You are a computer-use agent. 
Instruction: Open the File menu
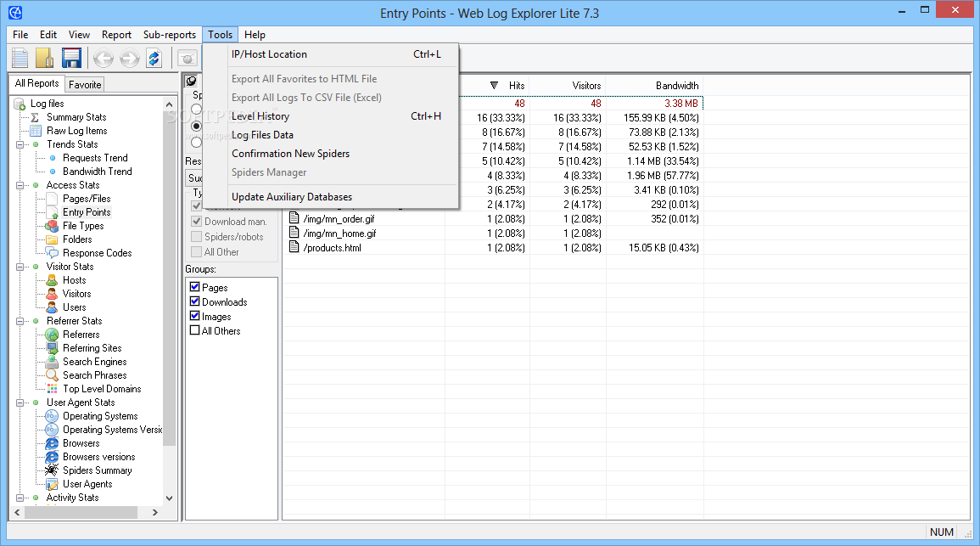(20, 35)
